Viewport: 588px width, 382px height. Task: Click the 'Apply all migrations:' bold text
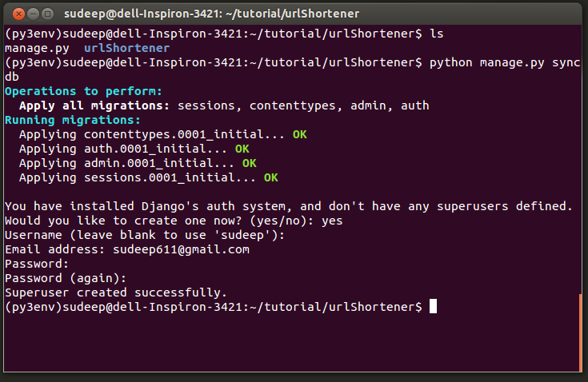point(94,106)
